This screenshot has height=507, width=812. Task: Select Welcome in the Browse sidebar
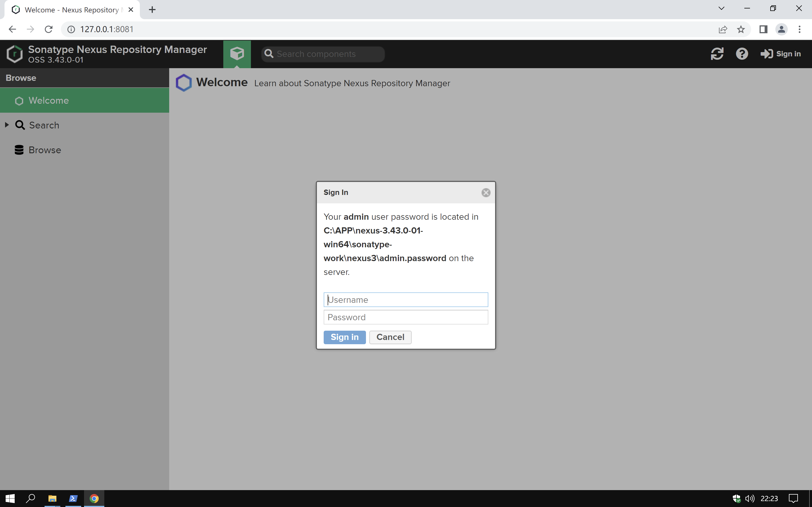pyautogui.click(x=49, y=101)
